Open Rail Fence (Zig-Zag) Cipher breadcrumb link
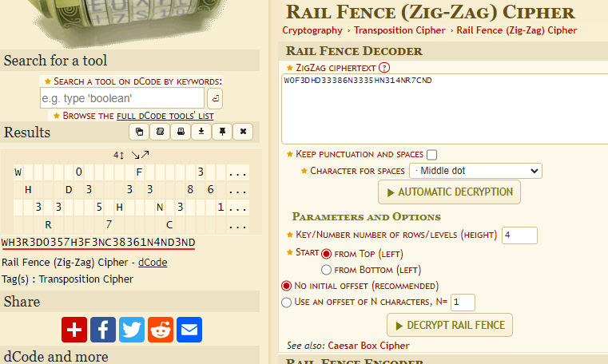This screenshot has height=364, width=608. click(516, 30)
